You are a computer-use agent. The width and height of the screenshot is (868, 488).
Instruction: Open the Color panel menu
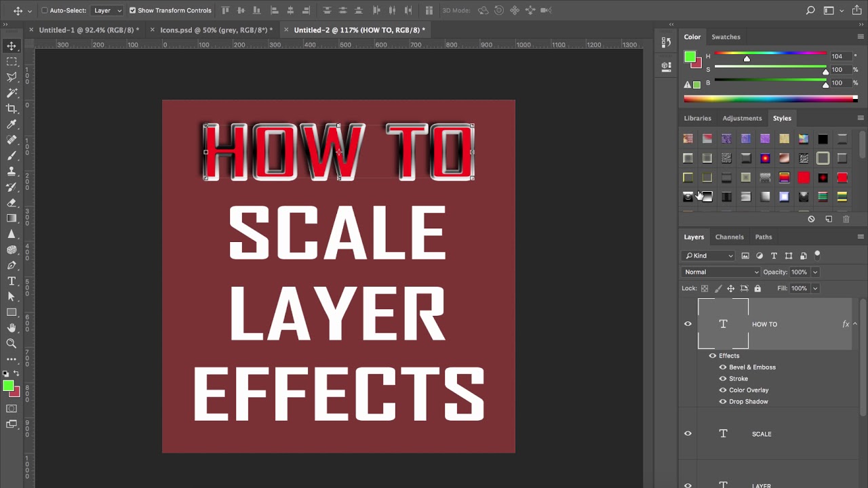point(861,37)
